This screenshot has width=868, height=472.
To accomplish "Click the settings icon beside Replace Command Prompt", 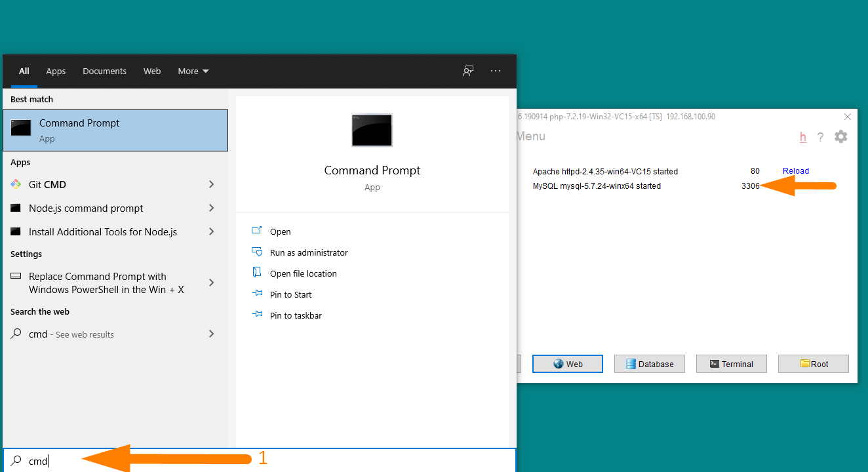I will pyautogui.click(x=16, y=277).
